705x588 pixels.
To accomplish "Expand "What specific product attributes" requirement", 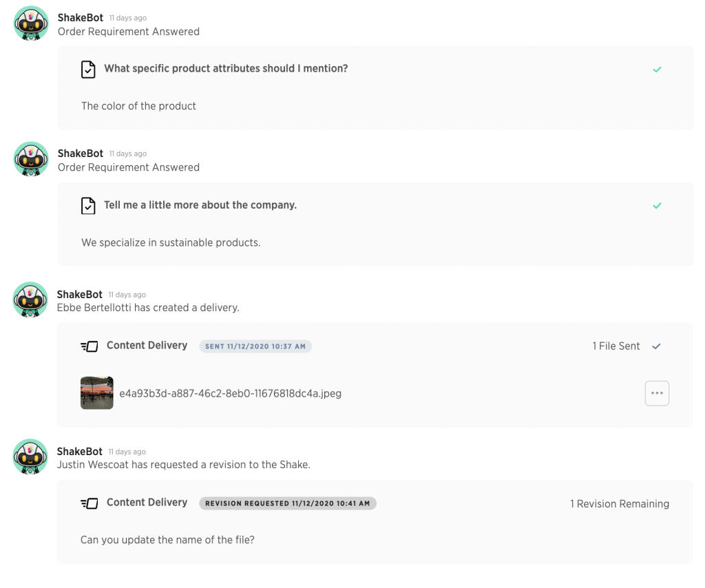I will click(x=226, y=69).
